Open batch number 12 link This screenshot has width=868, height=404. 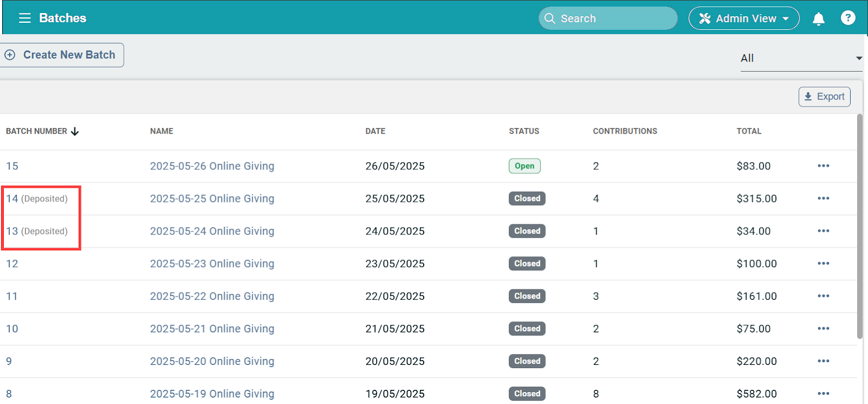12,264
